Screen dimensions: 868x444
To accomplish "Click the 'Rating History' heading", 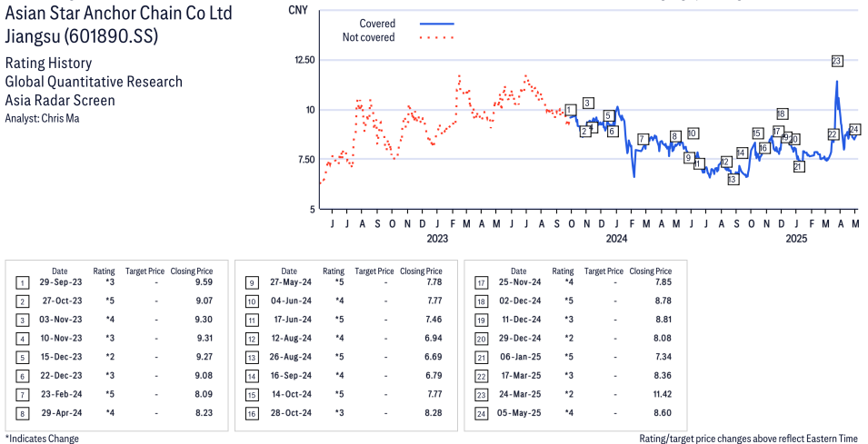I will click(x=48, y=63).
